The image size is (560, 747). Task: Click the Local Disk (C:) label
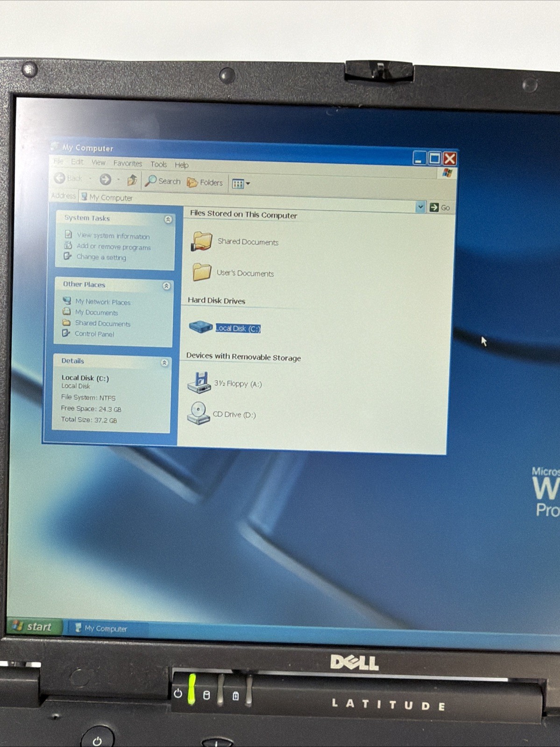click(238, 328)
